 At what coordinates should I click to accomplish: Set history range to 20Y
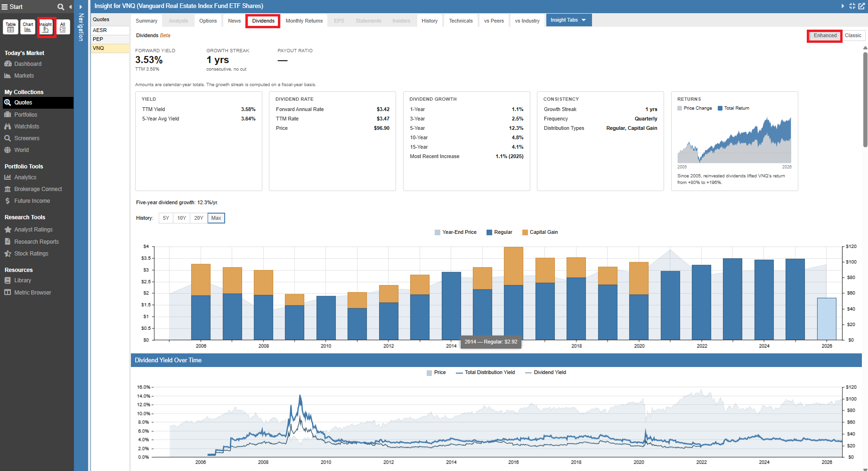[199, 218]
